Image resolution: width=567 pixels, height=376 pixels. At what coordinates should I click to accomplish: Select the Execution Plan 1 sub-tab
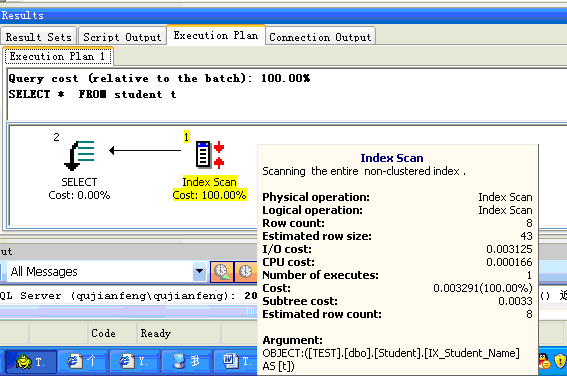[58, 56]
